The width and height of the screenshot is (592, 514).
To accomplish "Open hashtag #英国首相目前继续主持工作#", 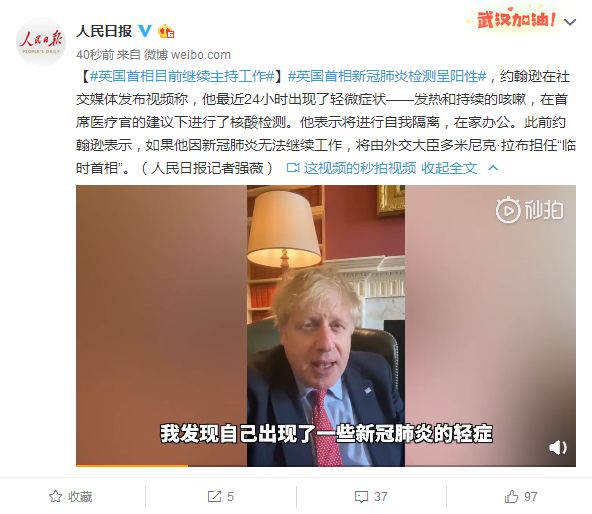I will click(182, 77).
